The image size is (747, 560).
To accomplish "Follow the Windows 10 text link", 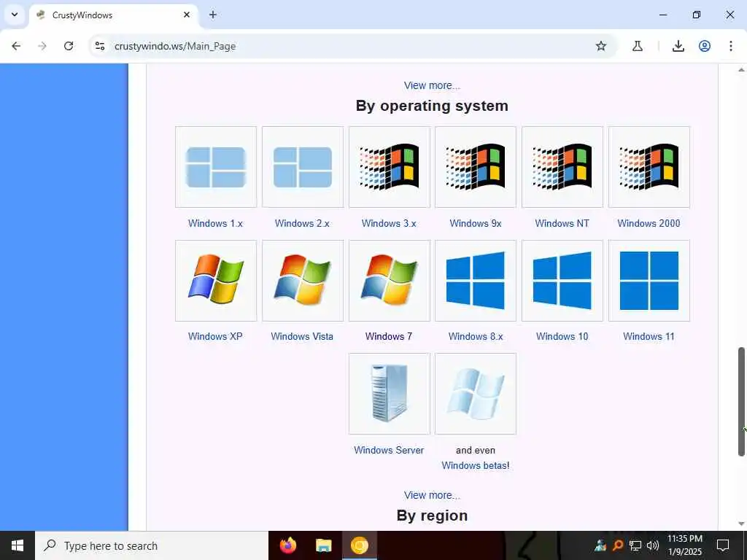I will tap(562, 336).
